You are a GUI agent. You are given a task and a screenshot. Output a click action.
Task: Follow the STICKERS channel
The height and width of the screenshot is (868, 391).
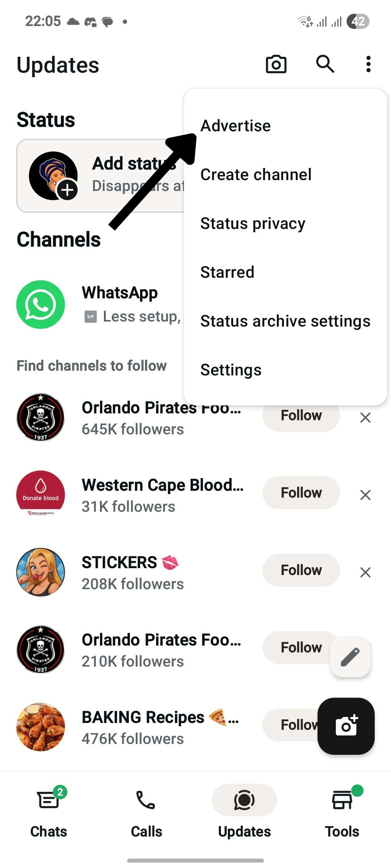[x=301, y=570]
